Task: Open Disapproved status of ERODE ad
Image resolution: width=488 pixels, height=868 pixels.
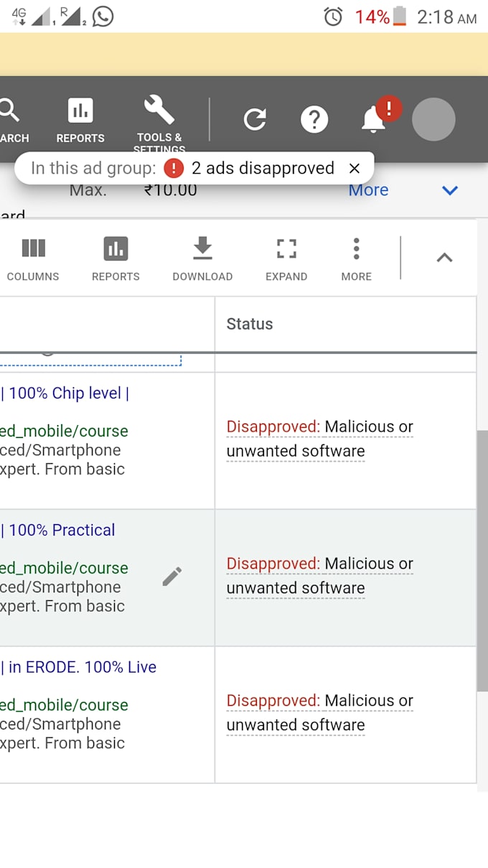Action: [x=273, y=701]
